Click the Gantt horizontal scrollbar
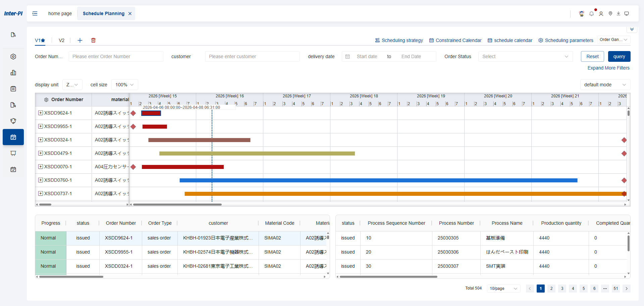The image size is (644, 306). click(x=177, y=204)
